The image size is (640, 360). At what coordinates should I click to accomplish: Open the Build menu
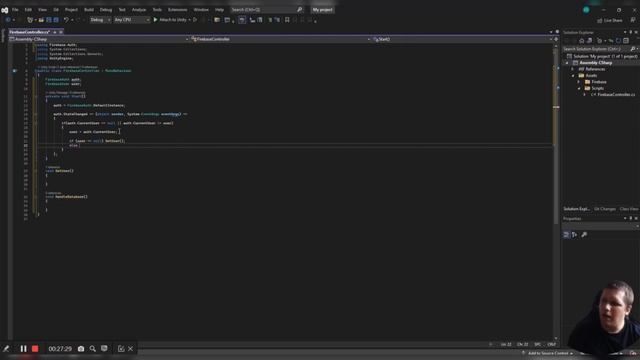tap(89, 9)
